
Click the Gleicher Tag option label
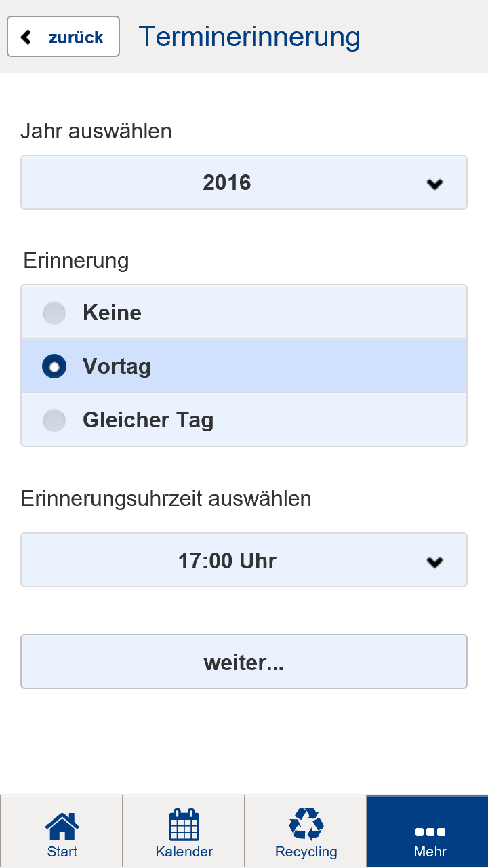(x=148, y=420)
